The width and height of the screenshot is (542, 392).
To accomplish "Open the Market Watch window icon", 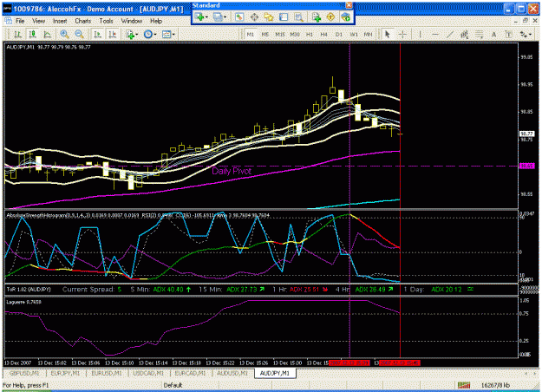I will [x=238, y=17].
